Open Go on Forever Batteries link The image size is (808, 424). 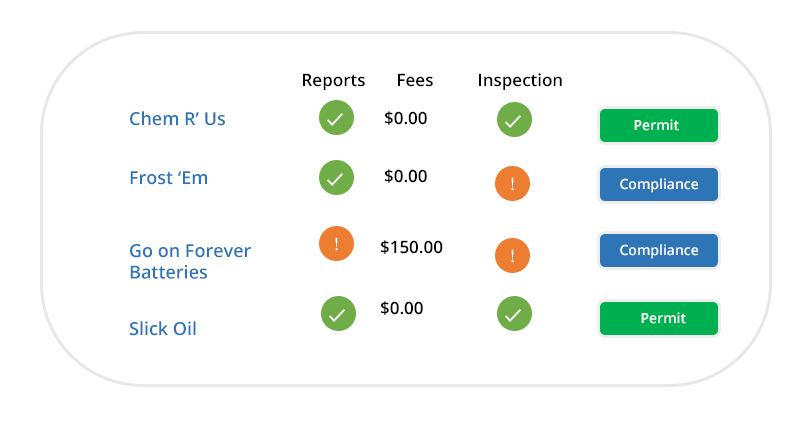click(x=190, y=261)
